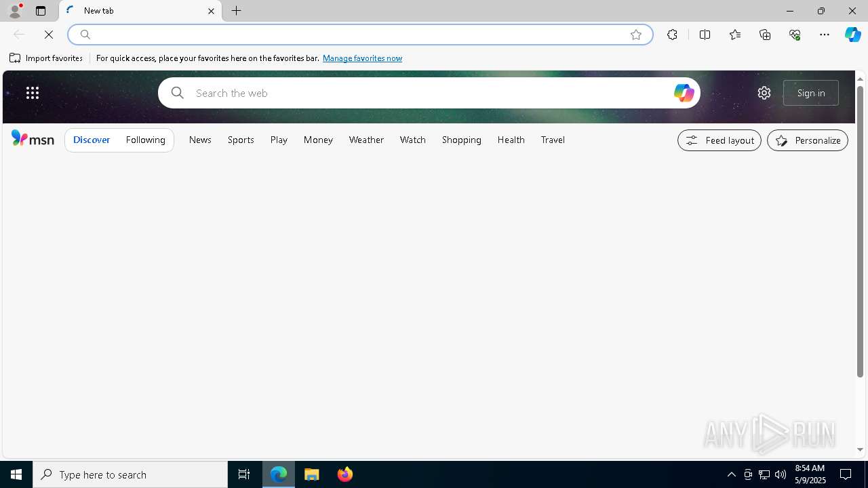The height and width of the screenshot is (488, 868).
Task: Open the taskbar clock and date
Action: (x=810, y=474)
